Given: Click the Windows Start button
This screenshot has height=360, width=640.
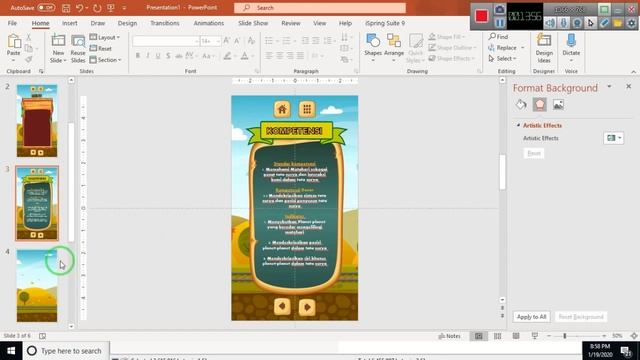Looking at the screenshot, I should (x=11, y=351).
